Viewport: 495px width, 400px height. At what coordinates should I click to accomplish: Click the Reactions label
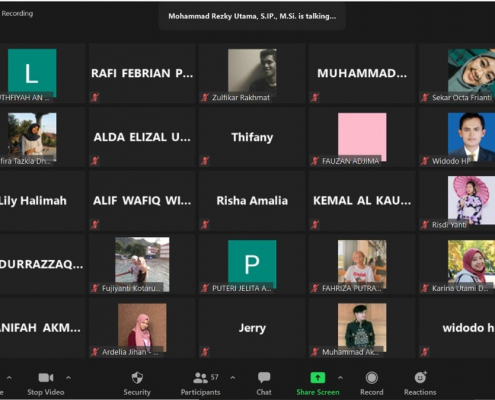click(x=420, y=392)
